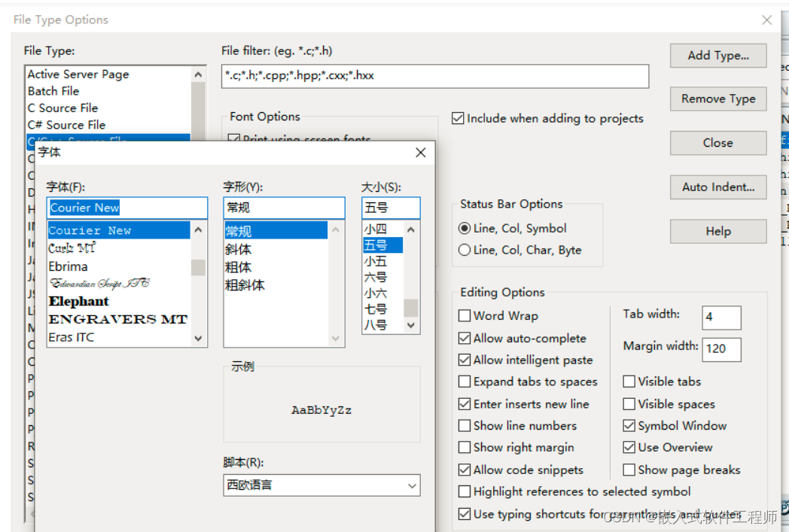Select Curlz MT font

[119, 248]
